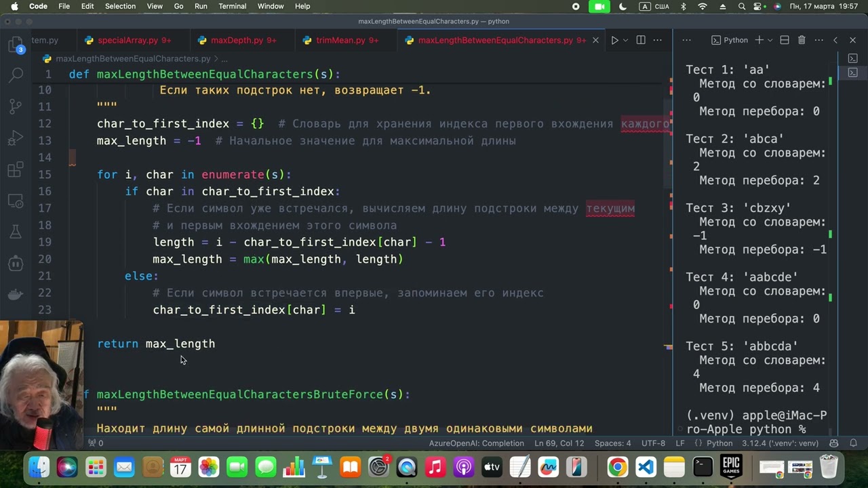Open the Copilot robot icon view
Screen dimensions: 868x488
(x=16, y=263)
